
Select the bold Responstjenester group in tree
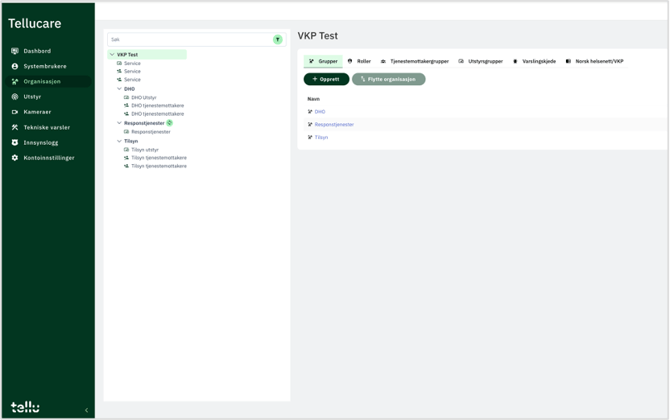pyautogui.click(x=144, y=123)
